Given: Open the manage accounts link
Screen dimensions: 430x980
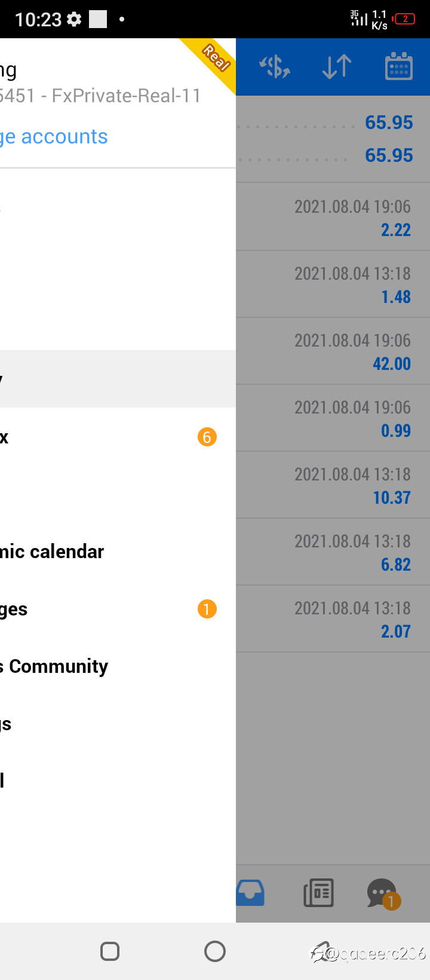Looking at the screenshot, I should [54, 137].
